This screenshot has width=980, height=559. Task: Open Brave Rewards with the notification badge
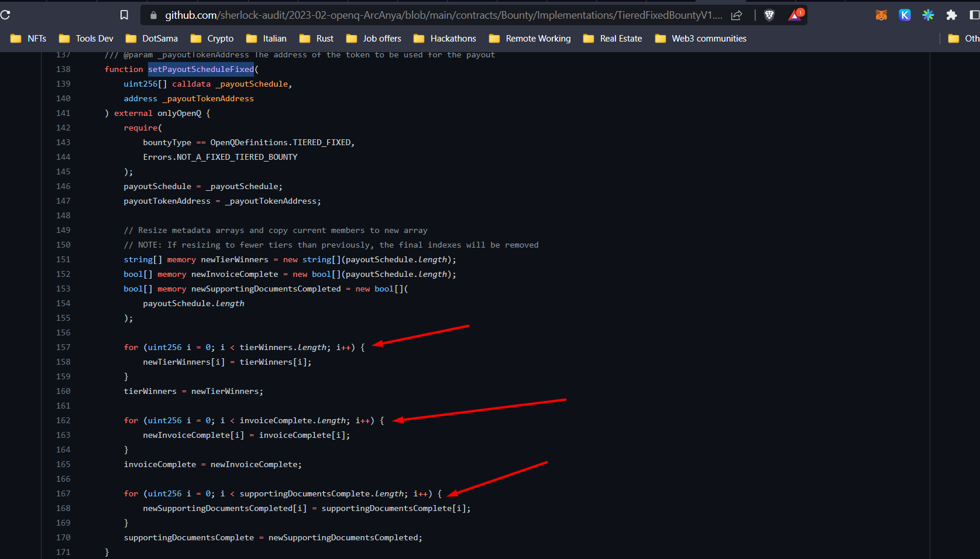[794, 15]
